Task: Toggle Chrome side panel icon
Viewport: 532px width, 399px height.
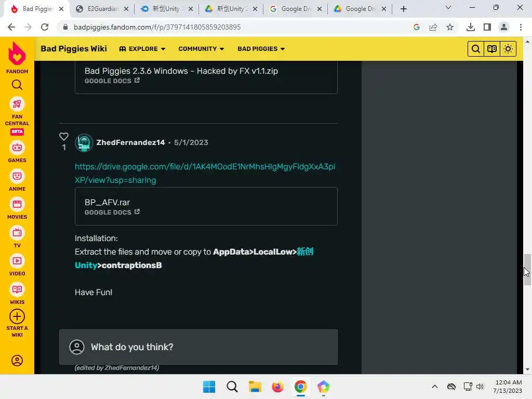Action: pyautogui.click(x=487, y=27)
